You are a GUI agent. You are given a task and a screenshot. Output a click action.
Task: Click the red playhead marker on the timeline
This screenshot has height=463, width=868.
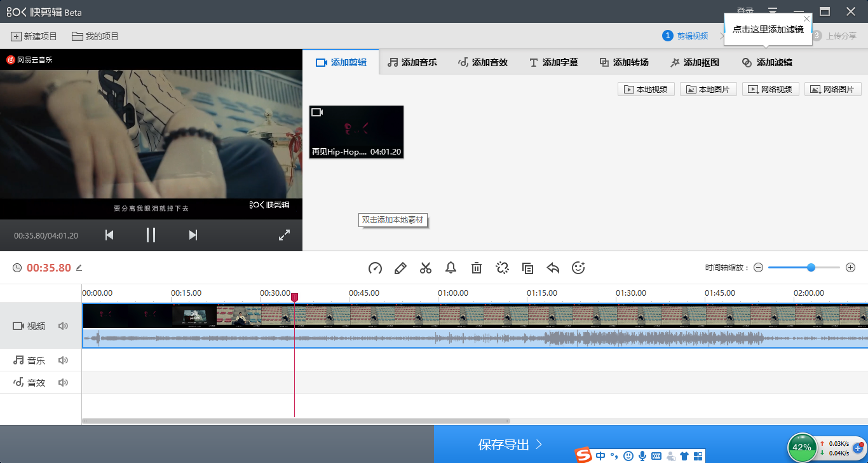[x=294, y=297]
